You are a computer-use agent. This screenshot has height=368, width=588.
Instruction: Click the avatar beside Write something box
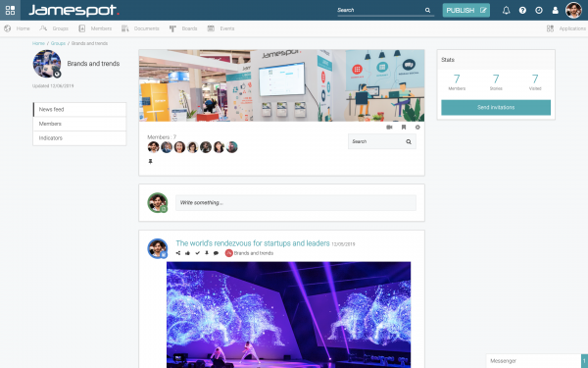click(x=158, y=203)
